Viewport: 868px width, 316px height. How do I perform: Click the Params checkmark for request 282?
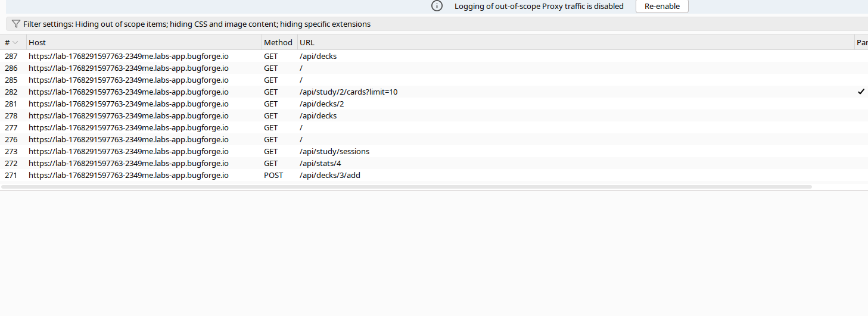tap(861, 92)
